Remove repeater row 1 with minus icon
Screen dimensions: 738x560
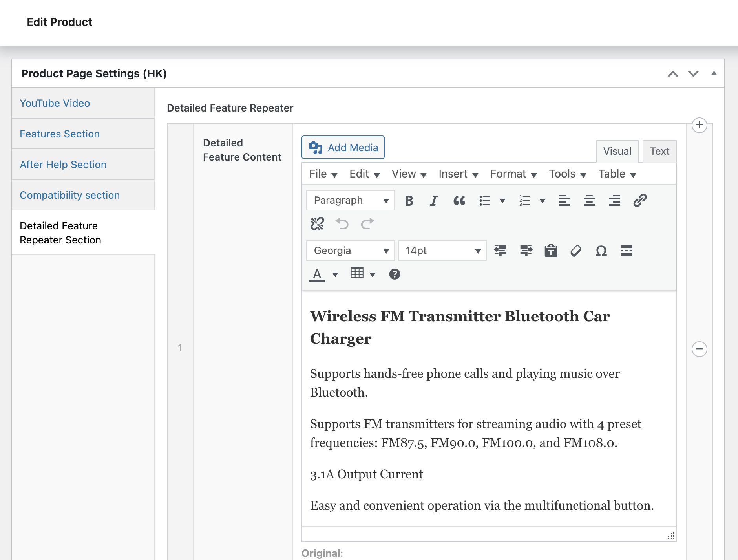[700, 349]
